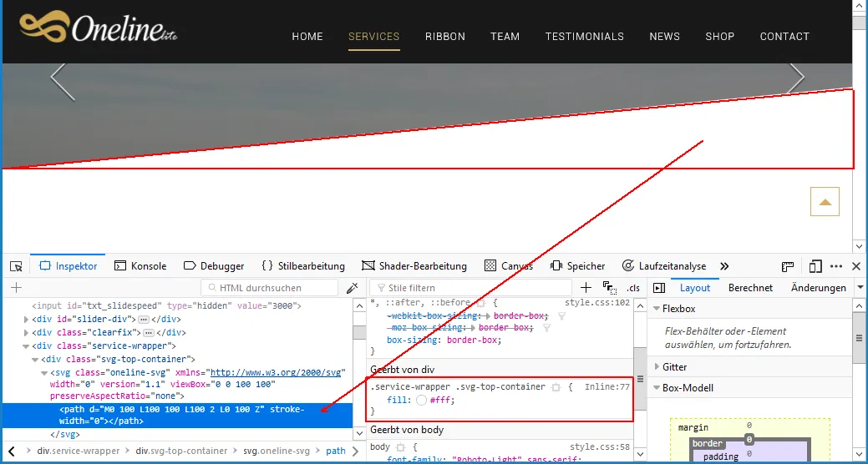Collapse the Flexbox section

[x=657, y=309]
